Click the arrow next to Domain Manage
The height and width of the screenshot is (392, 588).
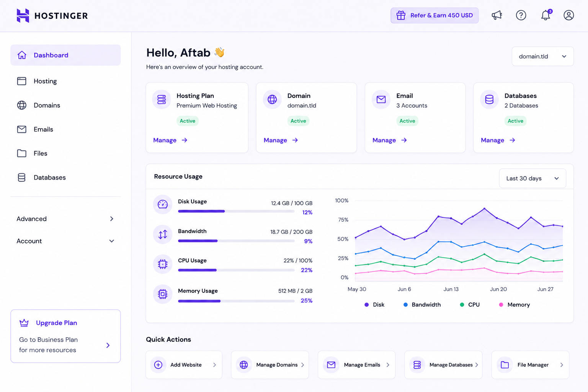pyautogui.click(x=295, y=140)
